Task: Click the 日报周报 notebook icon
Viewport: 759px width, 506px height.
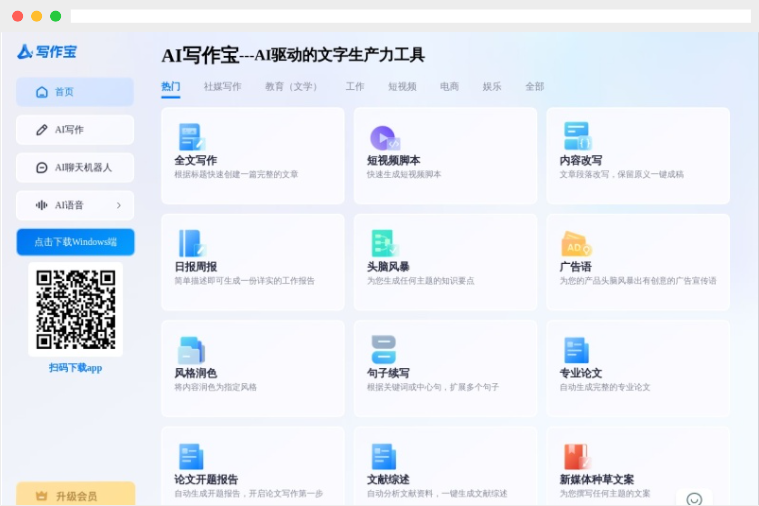Action: pos(192,244)
